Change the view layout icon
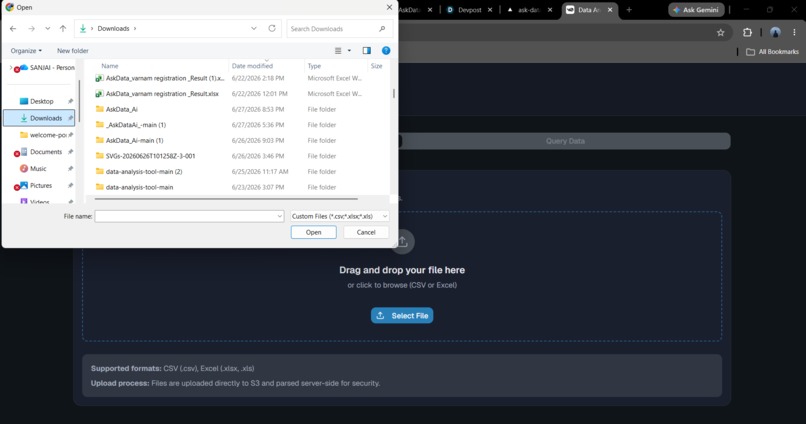The image size is (806, 424). coord(338,50)
